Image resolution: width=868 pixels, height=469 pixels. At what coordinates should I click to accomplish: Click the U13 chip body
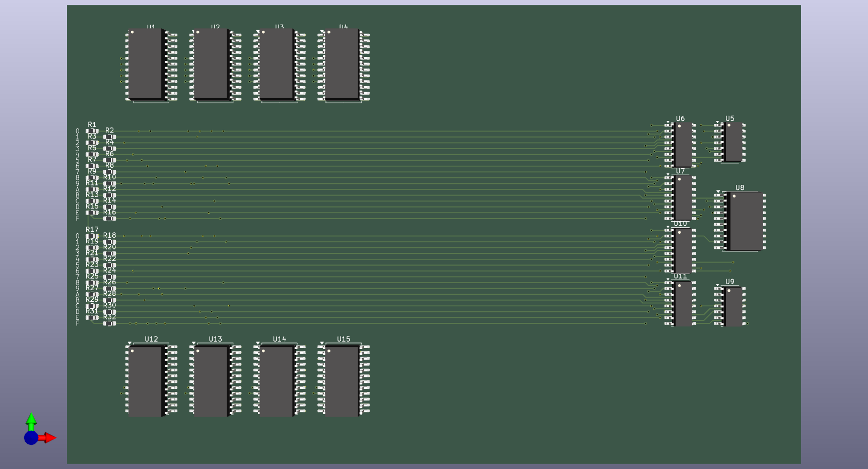coord(211,381)
